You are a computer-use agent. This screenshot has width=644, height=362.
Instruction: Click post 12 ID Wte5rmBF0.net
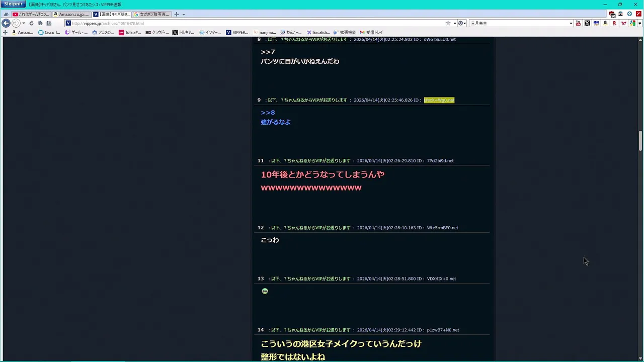(443, 228)
